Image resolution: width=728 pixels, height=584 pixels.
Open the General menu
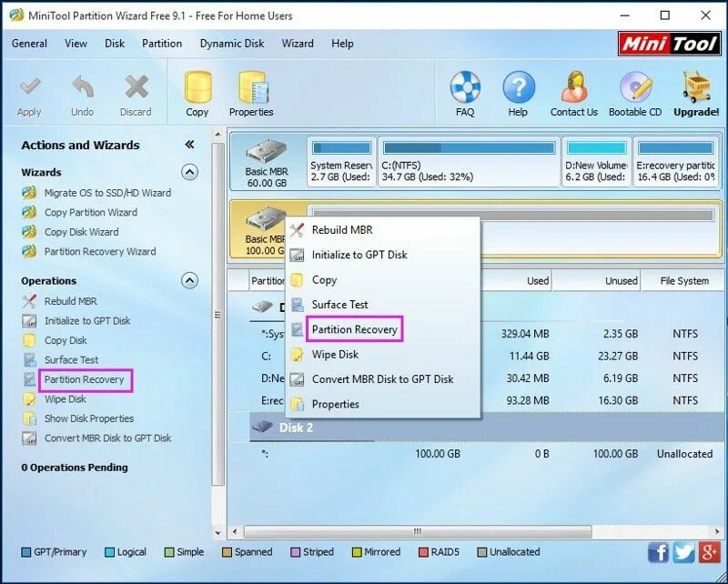click(29, 43)
